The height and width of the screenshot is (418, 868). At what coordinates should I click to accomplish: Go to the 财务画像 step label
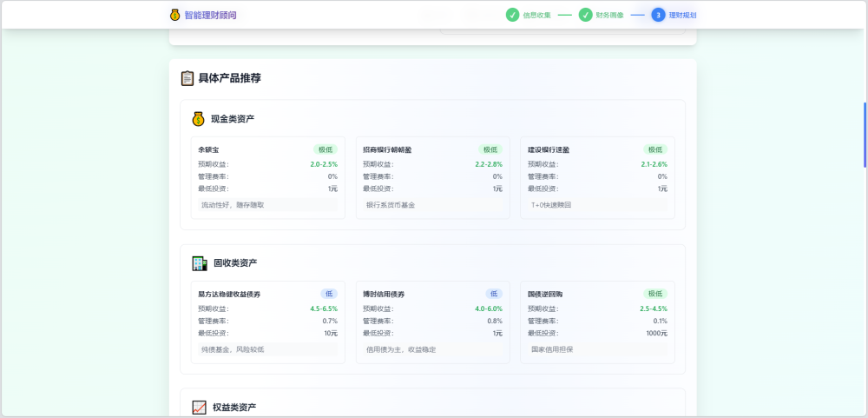(610, 16)
